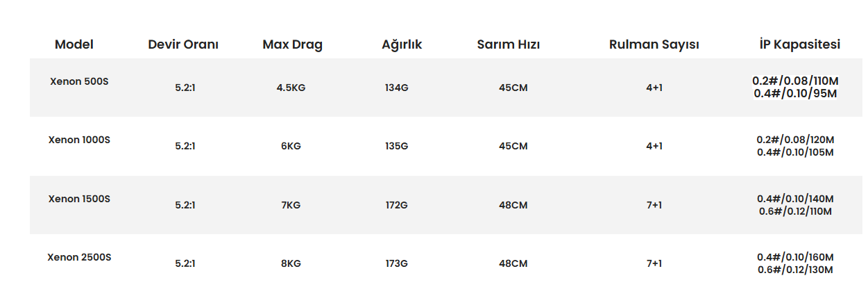This screenshot has width=868, height=303.
Task: Select the Xenon 1500S model name
Action: coord(79,199)
